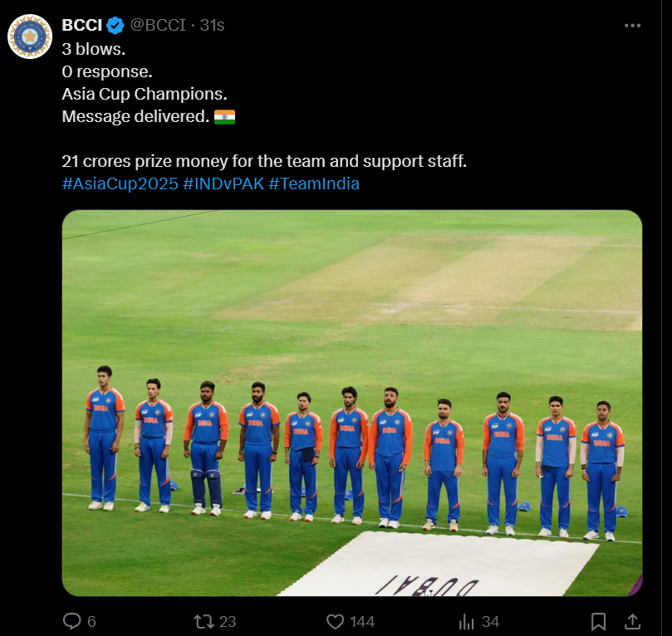Image resolution: width=672 pixels, height=636 pixels.
Task: Click the BCCI display name
Action: [81, 25]
